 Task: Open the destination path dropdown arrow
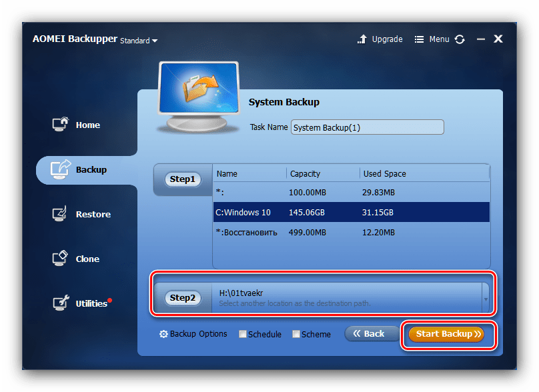[x=485, y=299]
